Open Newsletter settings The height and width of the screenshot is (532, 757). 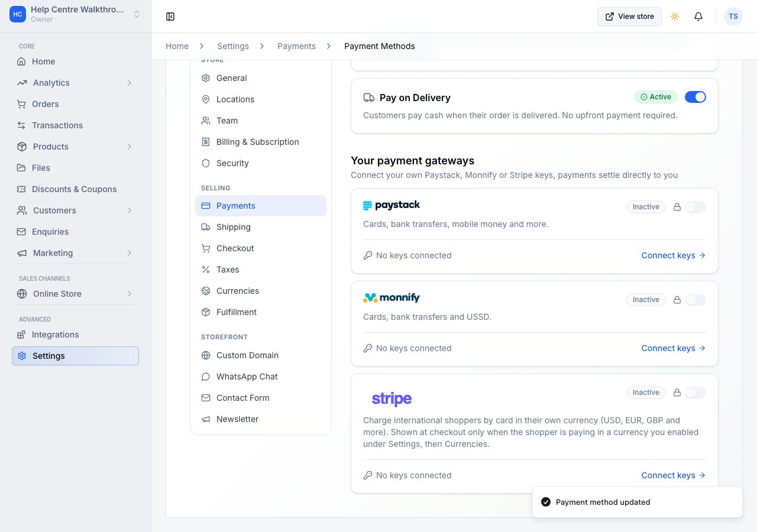click(x=261, y=419)
